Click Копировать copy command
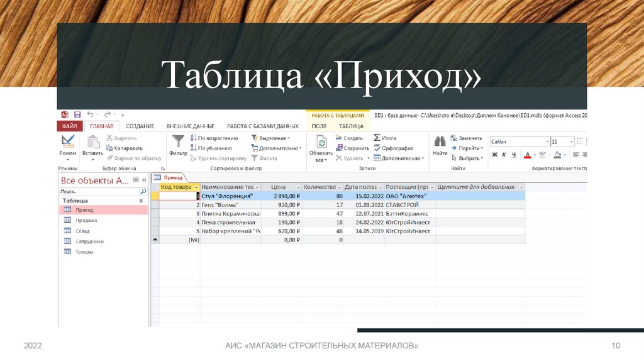The height and width of the screenshot is (361, 644). point(125,148)
